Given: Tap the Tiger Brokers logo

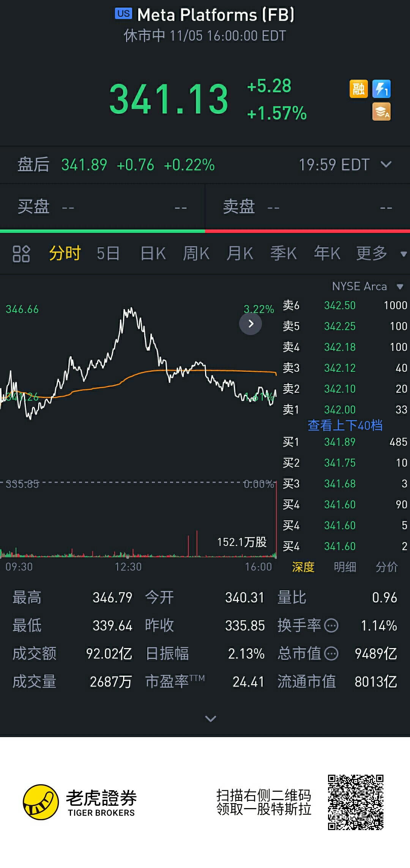Looking at the screenshot, I should [x=79, y=802].
